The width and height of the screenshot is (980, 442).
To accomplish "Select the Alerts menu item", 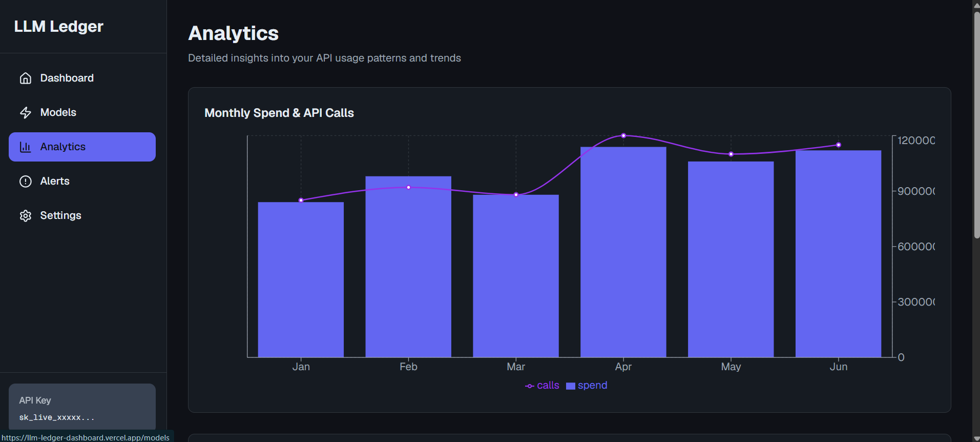I will tap(82, 181).
